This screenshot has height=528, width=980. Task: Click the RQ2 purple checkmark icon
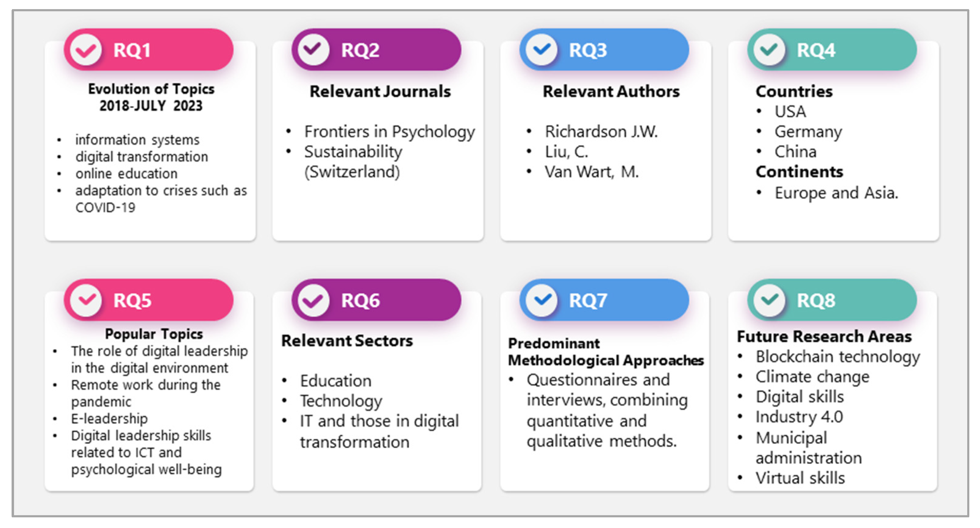(x=313, y=50)
